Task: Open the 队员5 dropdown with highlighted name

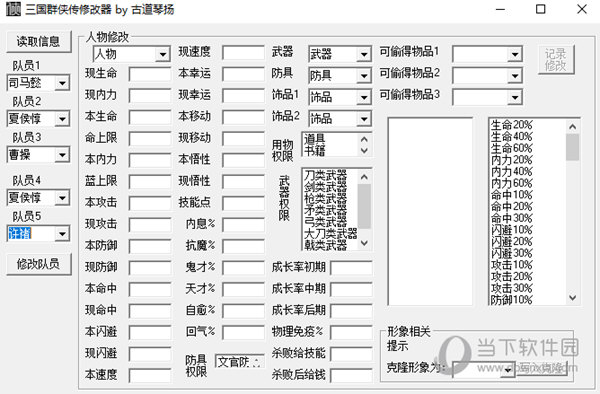Action: (62, 234)
